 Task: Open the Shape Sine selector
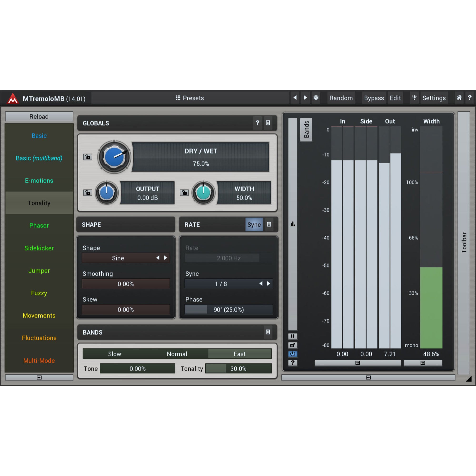126,258
